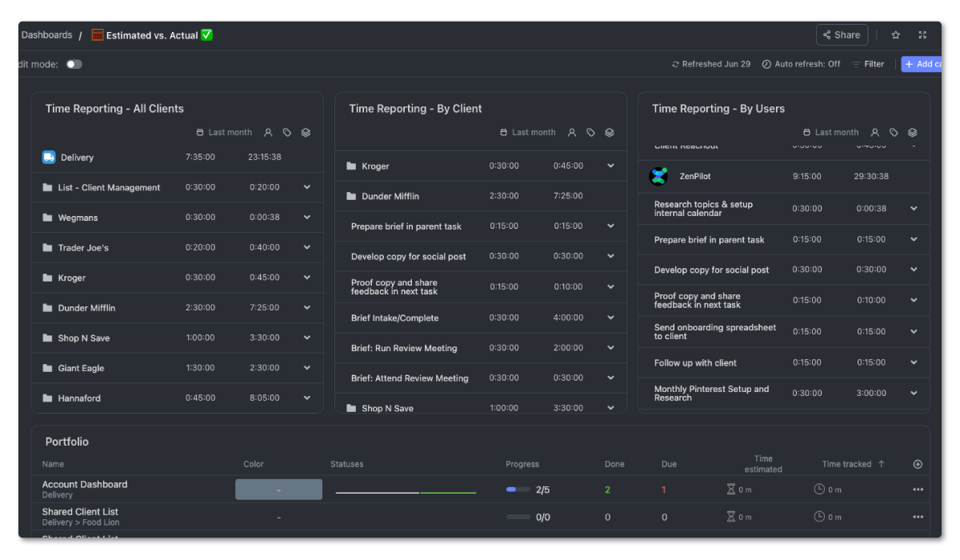The width and height of the screenshot is (960, 560).
Task: Click the refresh icon next to Refreshed Jun 29
Action: pos(677,63)
